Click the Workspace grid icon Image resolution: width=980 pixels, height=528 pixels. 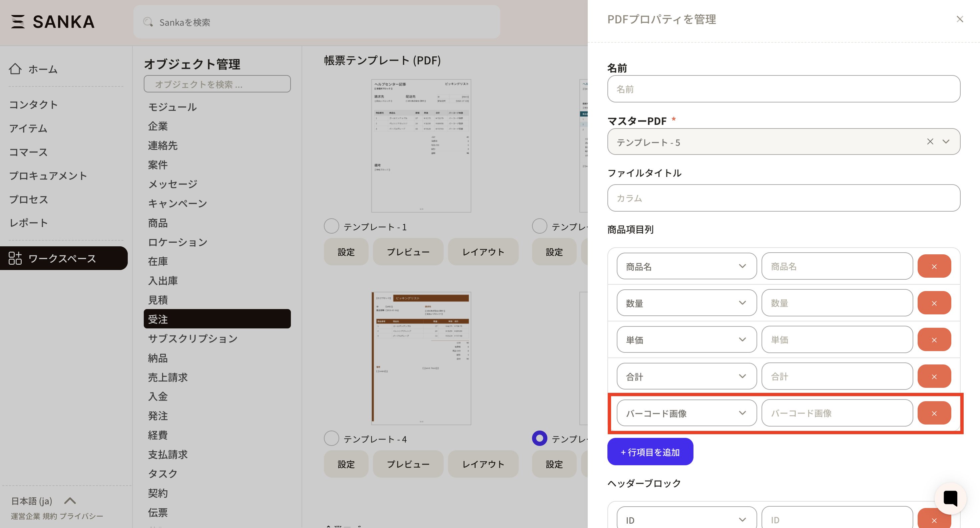[15, 258]
